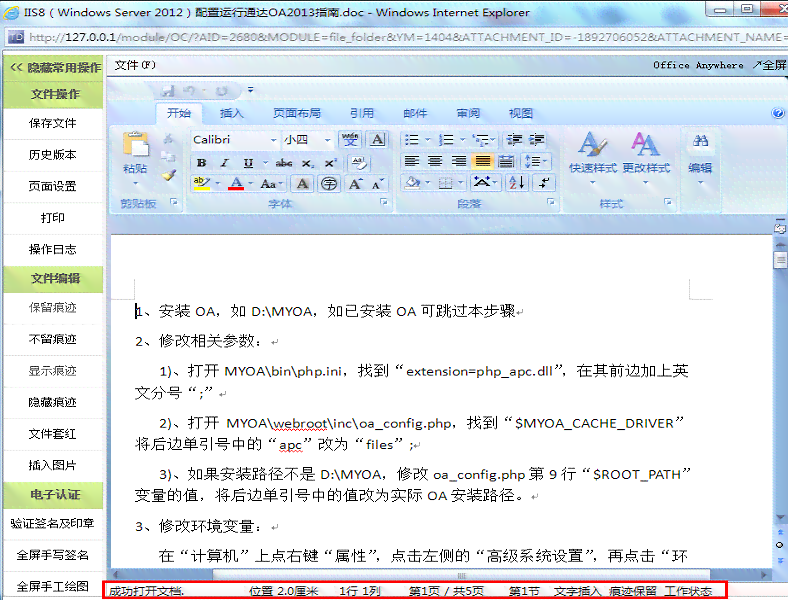Screen dimensions: 788x600
Task: Switch to the 页面布局 ribbon tab
Action: [297, 113]
